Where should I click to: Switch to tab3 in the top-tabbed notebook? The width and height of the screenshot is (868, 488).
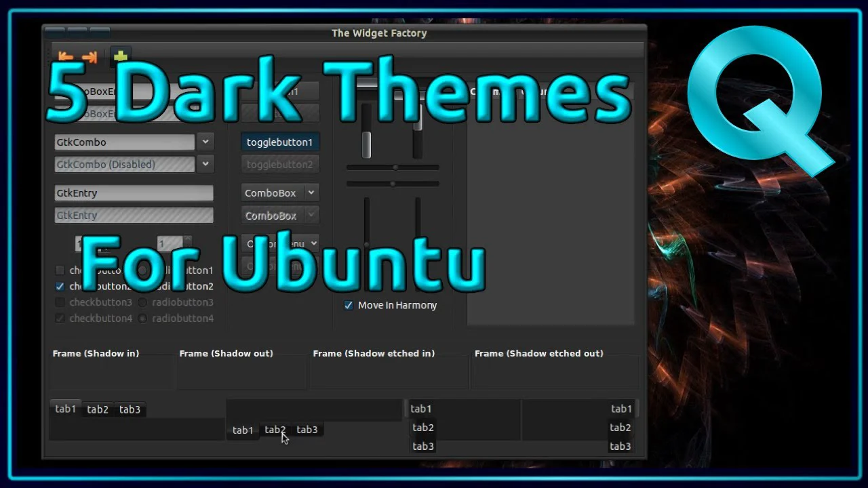click(x=130, y=409)
